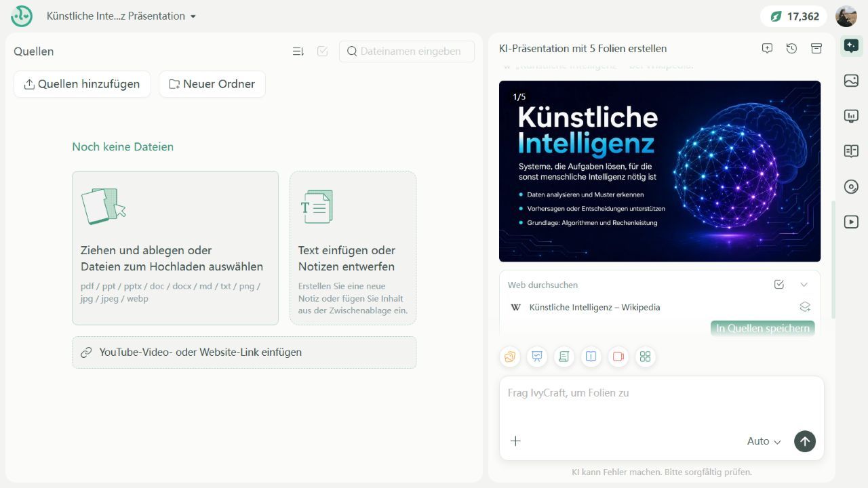Select the image generation sidebar icon

tap(851, 81)
